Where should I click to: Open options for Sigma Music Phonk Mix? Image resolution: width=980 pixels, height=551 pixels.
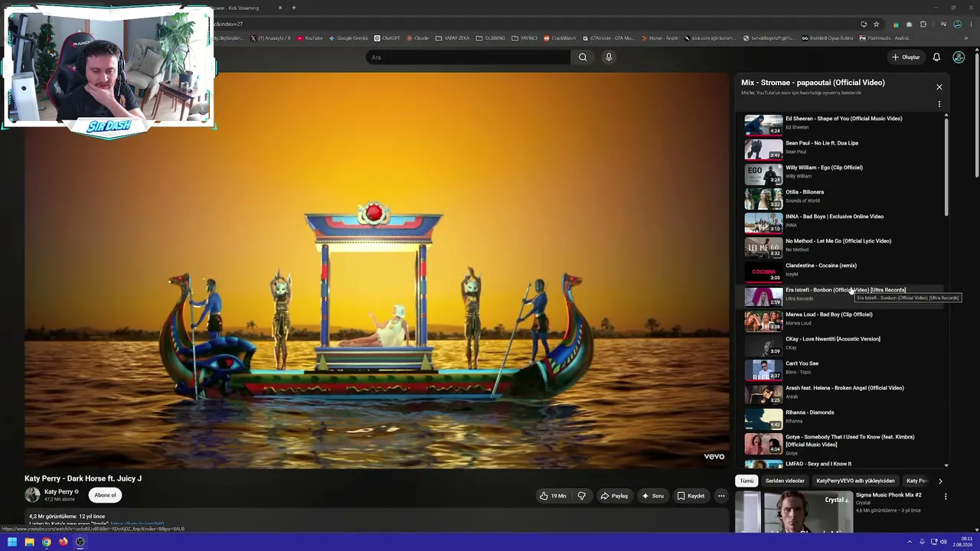coord(946,496)
